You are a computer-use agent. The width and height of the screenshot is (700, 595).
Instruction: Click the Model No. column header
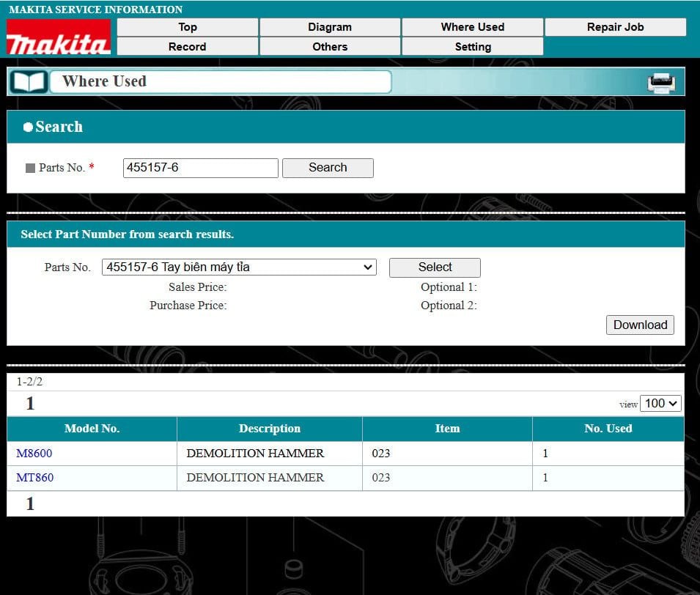[x=92, y=429]
